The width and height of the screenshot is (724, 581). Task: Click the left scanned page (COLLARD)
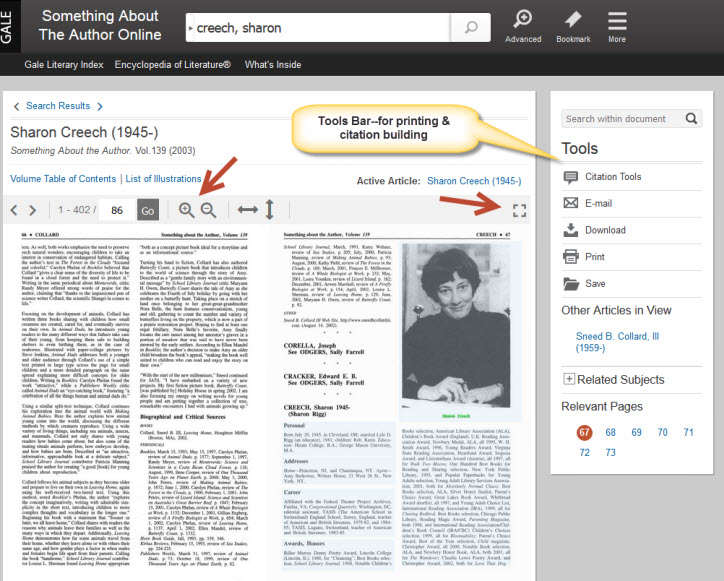point(134,400)
